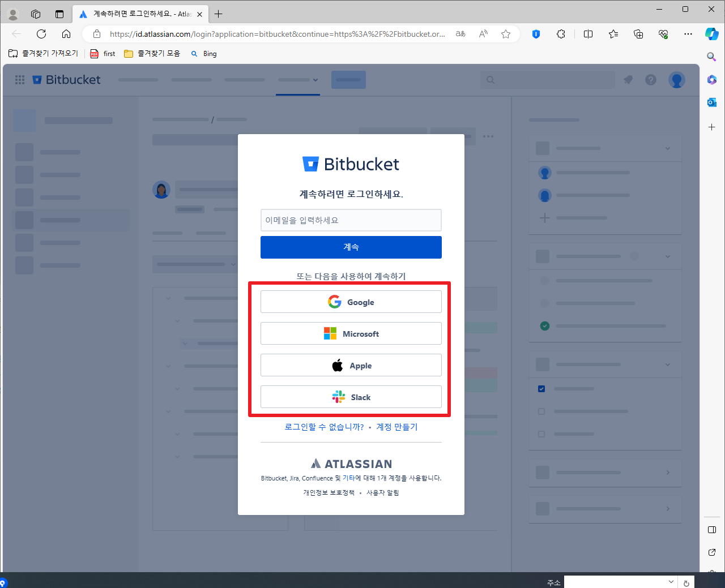Reload the page with refresh icon

click(x=41, y=34)
